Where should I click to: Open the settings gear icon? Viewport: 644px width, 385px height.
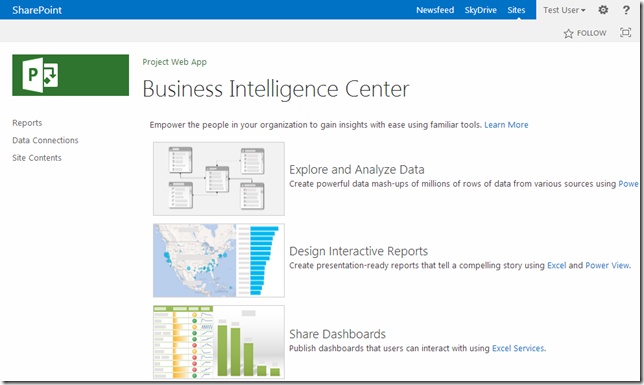[603, 10]
